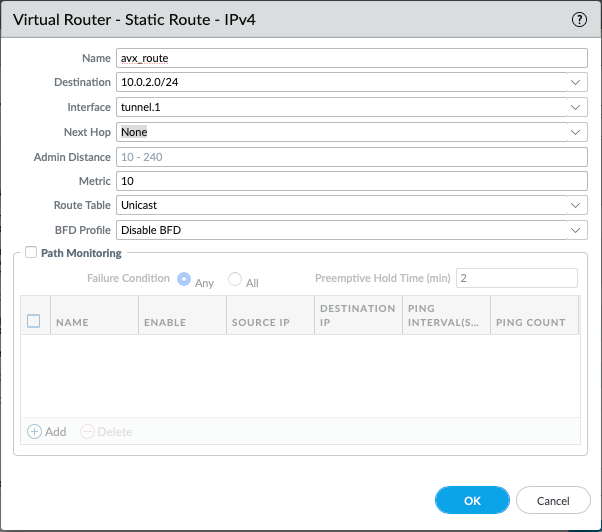Tick the select-all checkbox in table header

34,321
